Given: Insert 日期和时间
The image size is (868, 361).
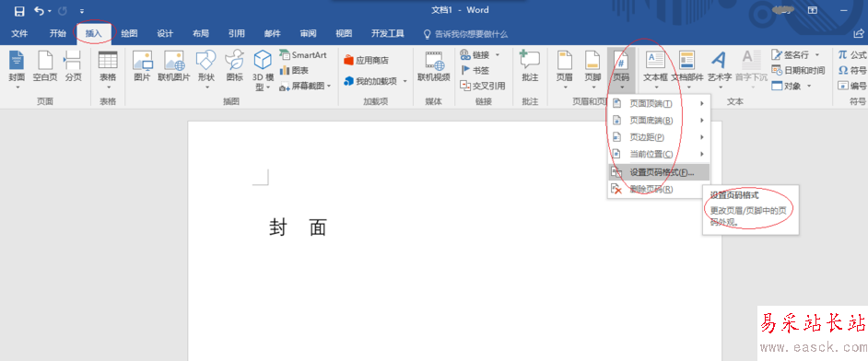Looking at the screenshot, I should 798,70.
